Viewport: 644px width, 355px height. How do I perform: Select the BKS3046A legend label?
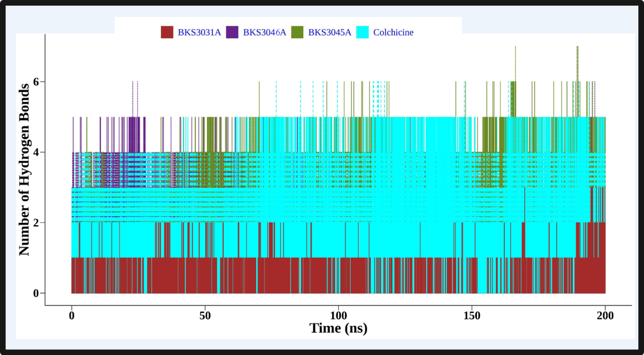(264, 32)
